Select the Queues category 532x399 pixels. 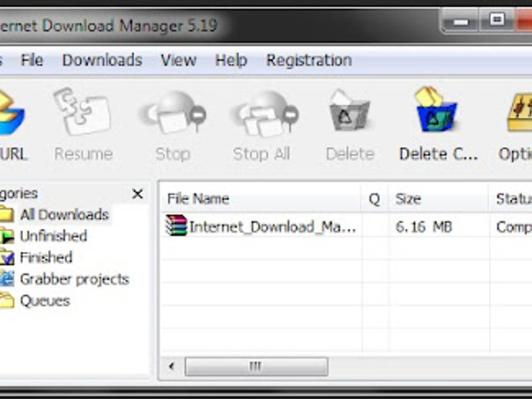(45, 300)
